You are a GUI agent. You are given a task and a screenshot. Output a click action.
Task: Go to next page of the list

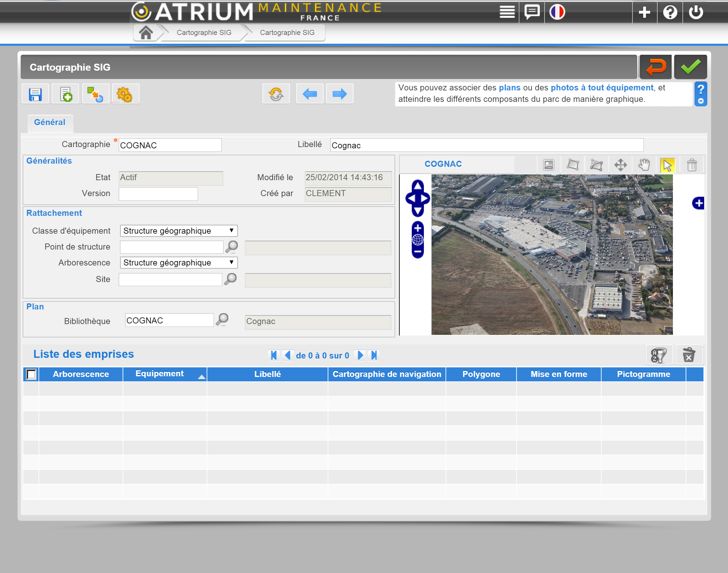pyautogui.click(x=360, y=355)
